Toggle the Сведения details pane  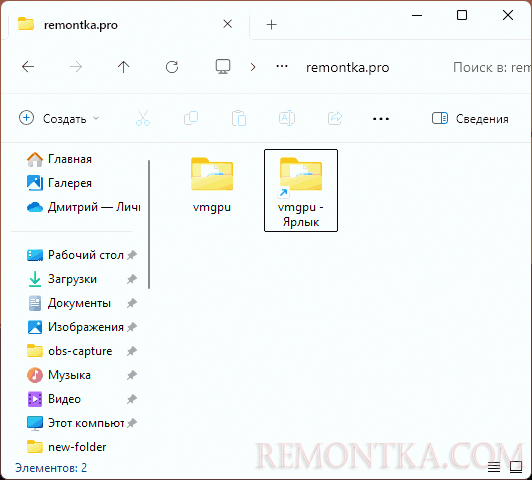470,118
